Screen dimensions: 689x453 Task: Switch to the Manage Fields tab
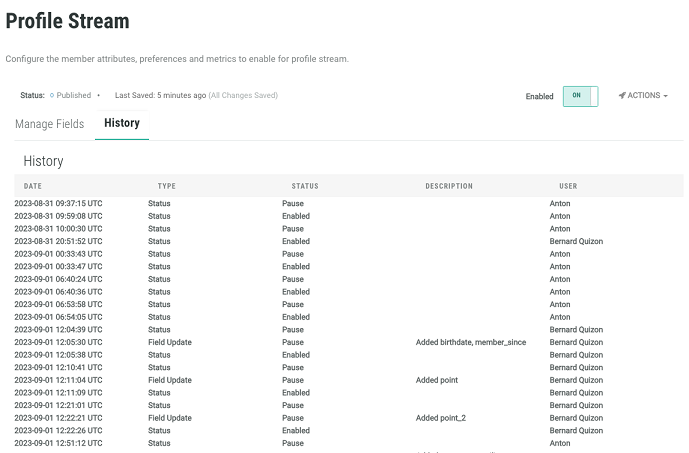click(50, 124)
